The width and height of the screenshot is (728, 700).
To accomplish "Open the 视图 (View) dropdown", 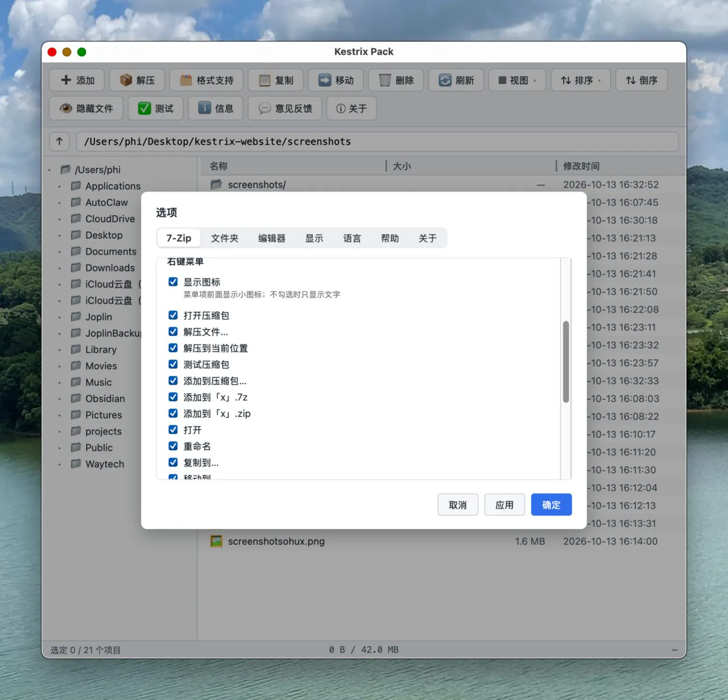I will click(x=517, y=80).
